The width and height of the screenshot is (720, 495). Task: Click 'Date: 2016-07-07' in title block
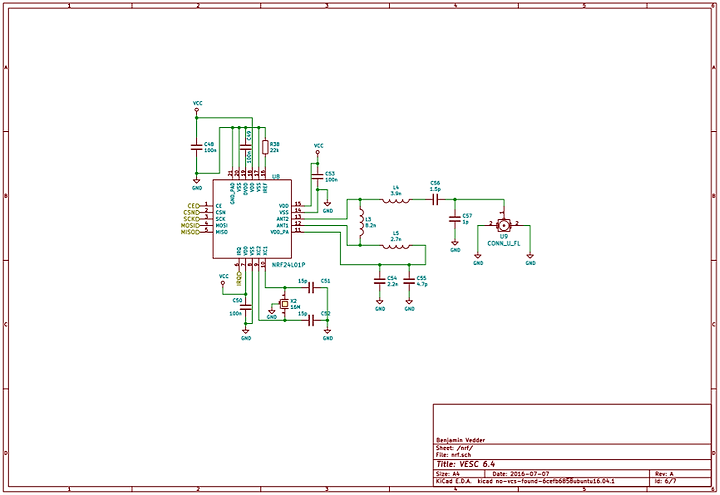(521, 473)
